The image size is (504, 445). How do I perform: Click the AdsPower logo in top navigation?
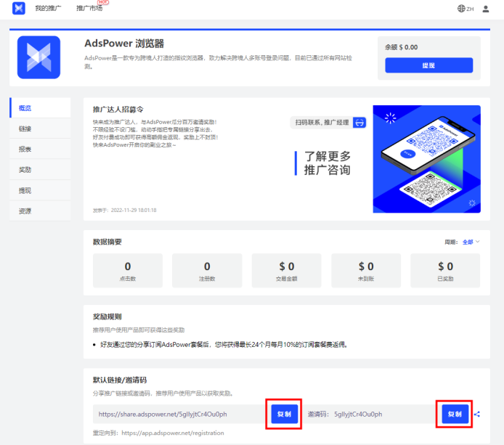click(x=19, y=8)
